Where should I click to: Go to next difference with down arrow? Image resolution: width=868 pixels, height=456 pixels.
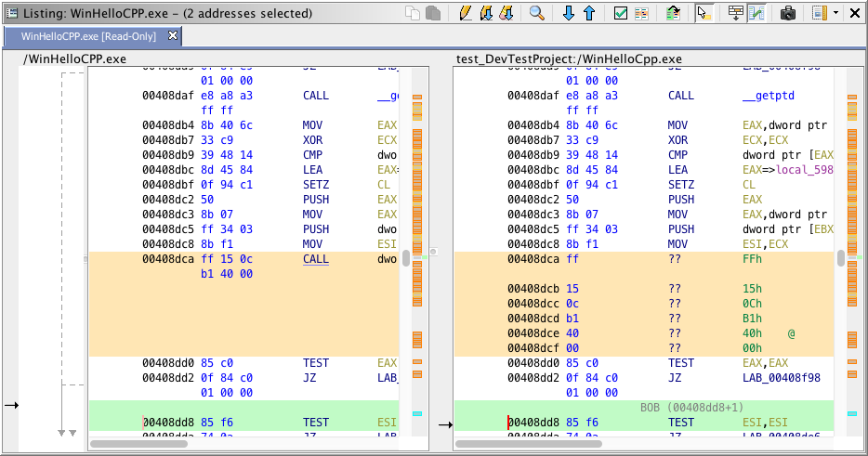pos(569,13)
